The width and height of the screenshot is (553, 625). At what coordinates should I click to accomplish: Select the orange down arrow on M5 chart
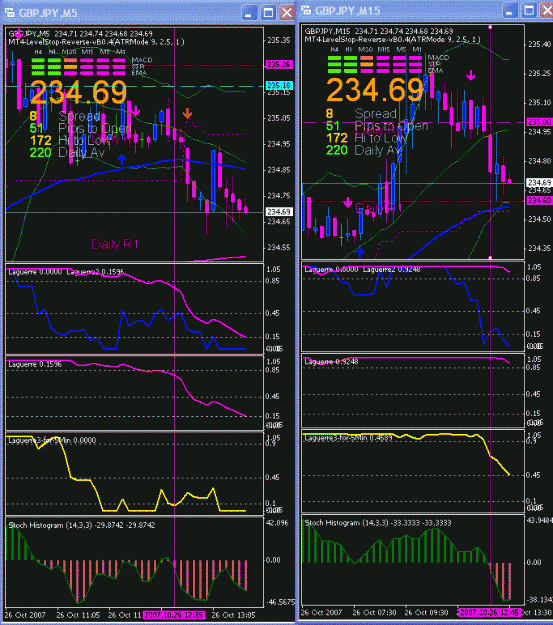(x=187, y=114)
